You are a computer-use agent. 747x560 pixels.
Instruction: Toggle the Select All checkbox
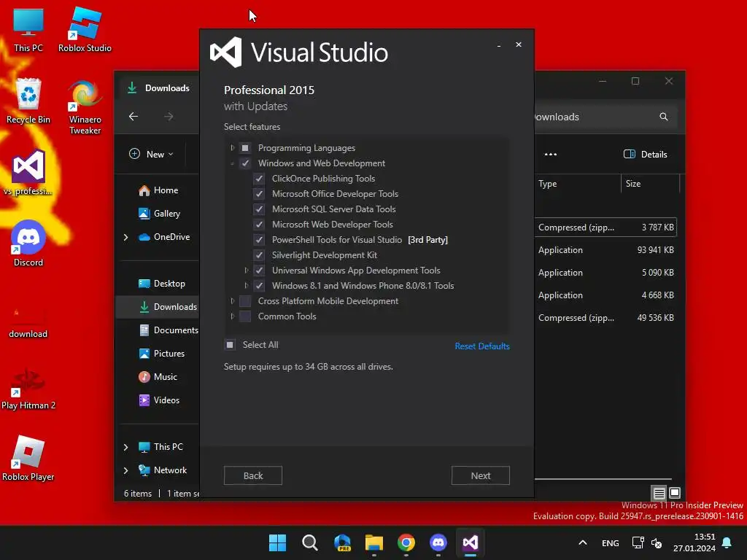230,345
